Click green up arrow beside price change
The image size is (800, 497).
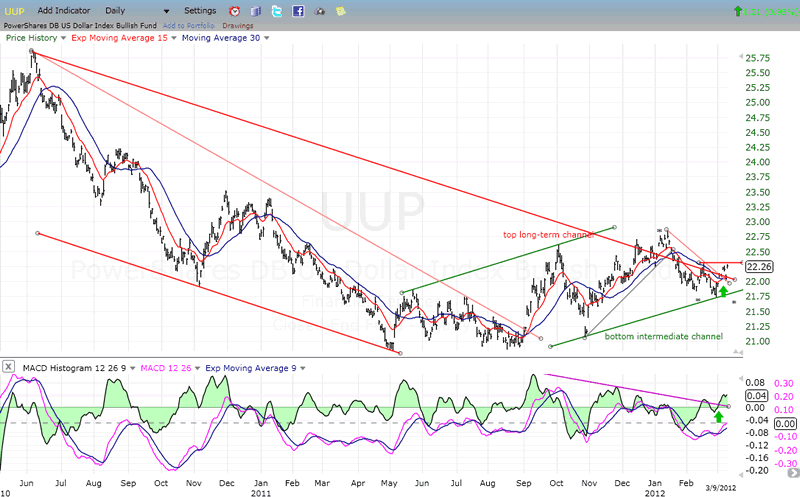[x=738, y=11]
